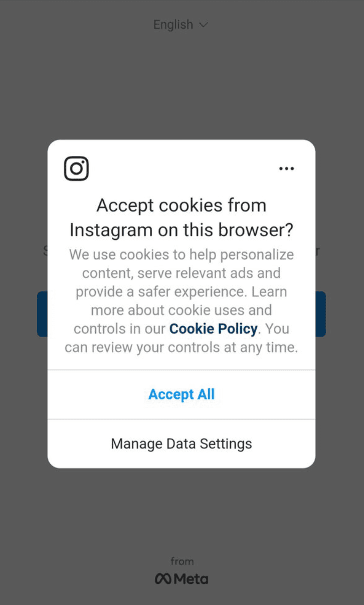This screenshot has height=605, width=364.
Task: Choose Manage Data Settings
Action: 181,443
